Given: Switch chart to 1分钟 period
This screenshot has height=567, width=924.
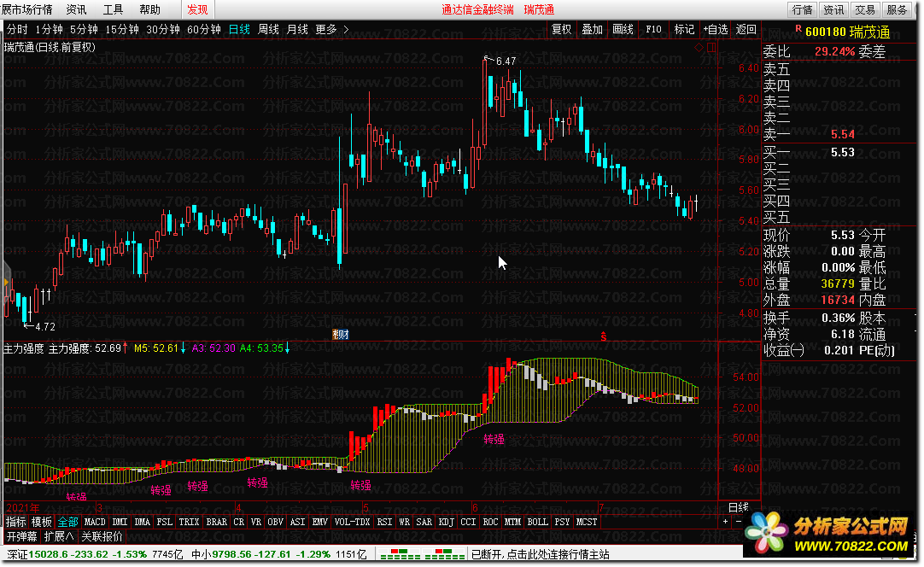Looking at the screenshot, I should pyautogui.click(x=49, y=29).
